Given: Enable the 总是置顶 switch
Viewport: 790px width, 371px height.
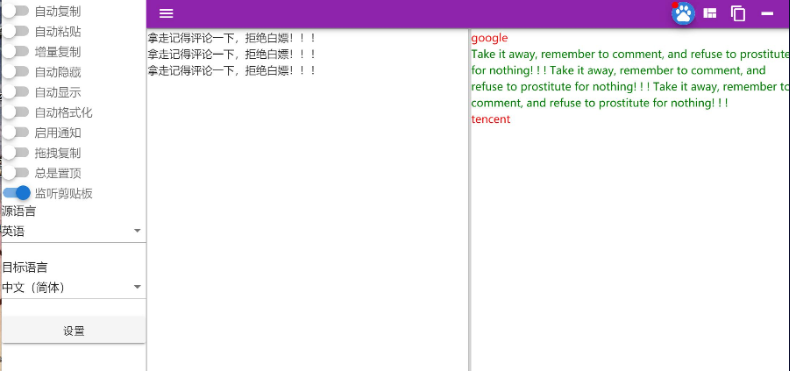Looking at the screenshot, I should (16, 173).
